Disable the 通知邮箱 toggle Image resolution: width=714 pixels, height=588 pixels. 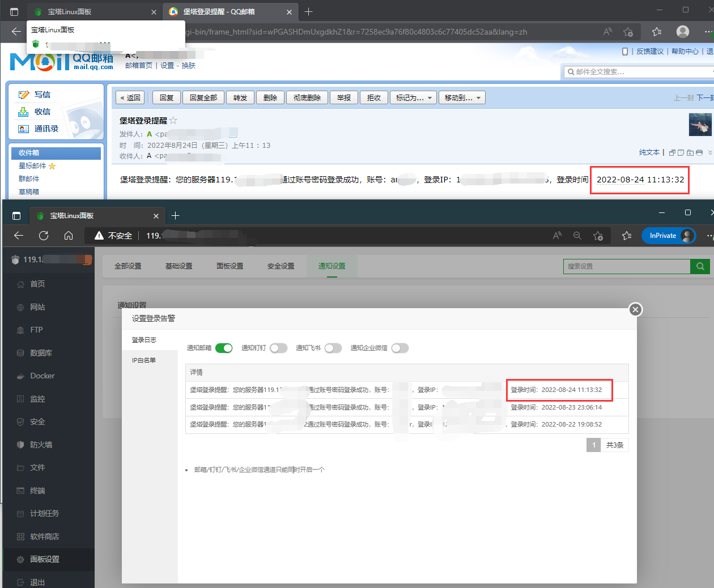(x=224, y=348)
